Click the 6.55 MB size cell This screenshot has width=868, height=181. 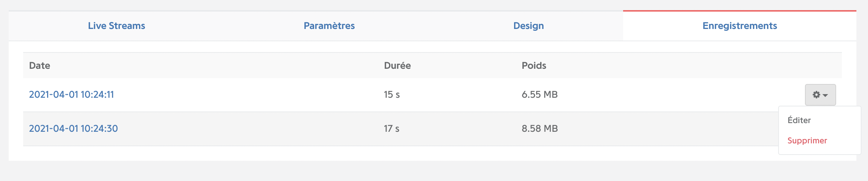tap(540, 94)
